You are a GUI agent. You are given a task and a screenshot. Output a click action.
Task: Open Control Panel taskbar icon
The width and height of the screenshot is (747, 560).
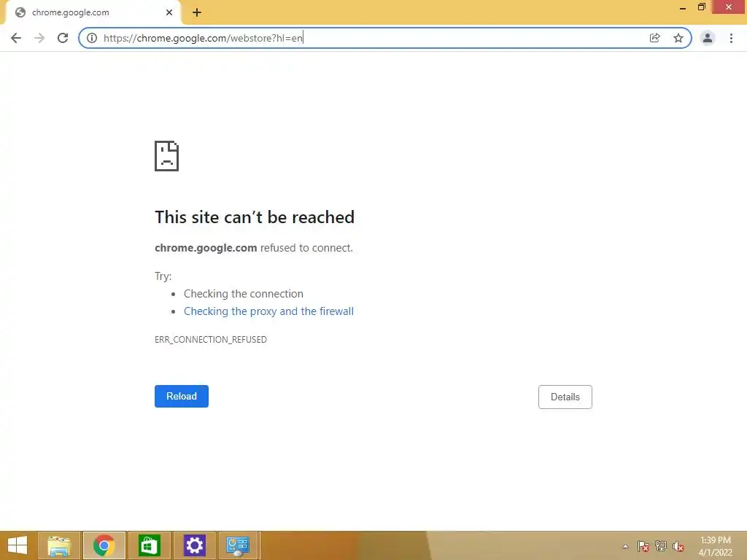[x=239, y=545]
